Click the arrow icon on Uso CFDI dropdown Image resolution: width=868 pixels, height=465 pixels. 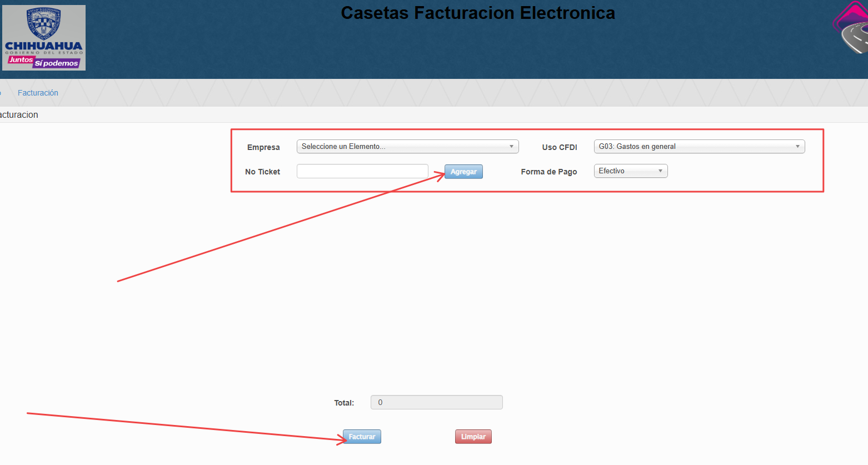tap(797, 147)
